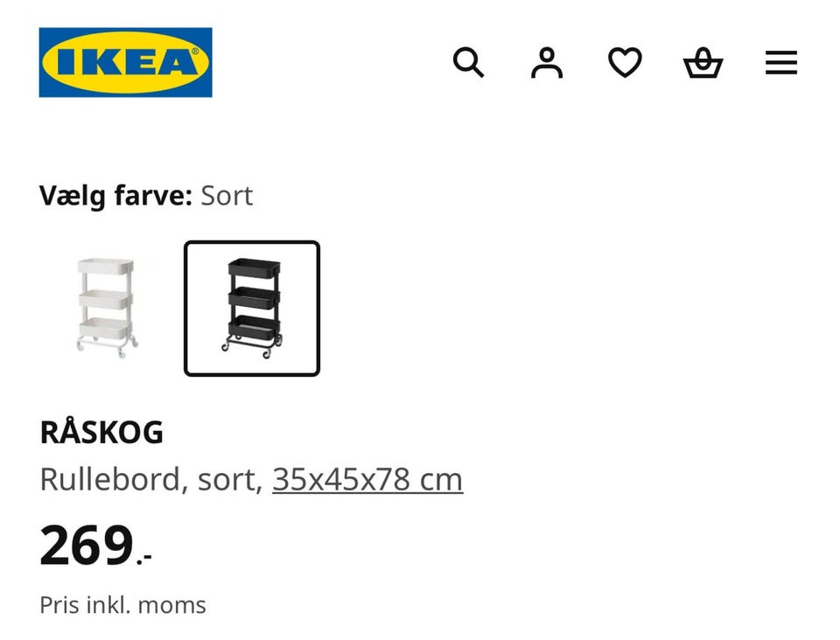This screenshot has width=840, height=640.
Task: Click the "Rullebord" product type text
Action: 110,479
